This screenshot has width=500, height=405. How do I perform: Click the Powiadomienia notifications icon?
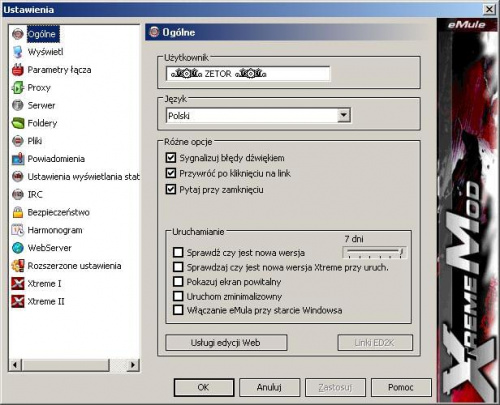pyautogui.click(x=18, y=159)
